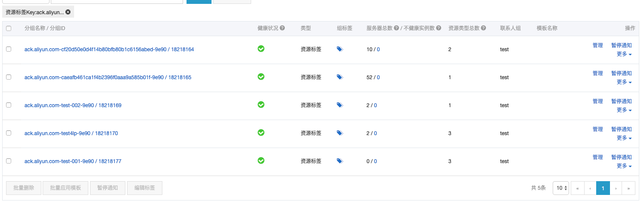Screen dimensions: 644x213
Task: Check the row for group 18218164
Action: click(x=9, y=49)
